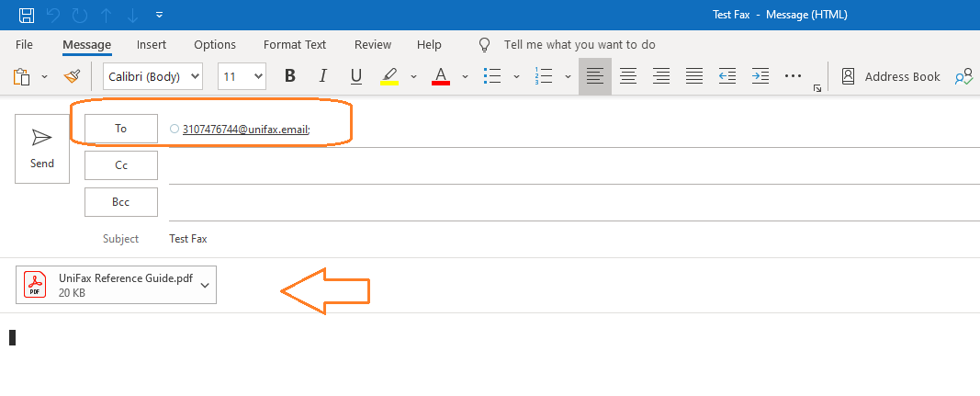This screenshot has width=980, height=396.
Task: Open the paragraph dialog launcher
Action: (x=817, y=89)
